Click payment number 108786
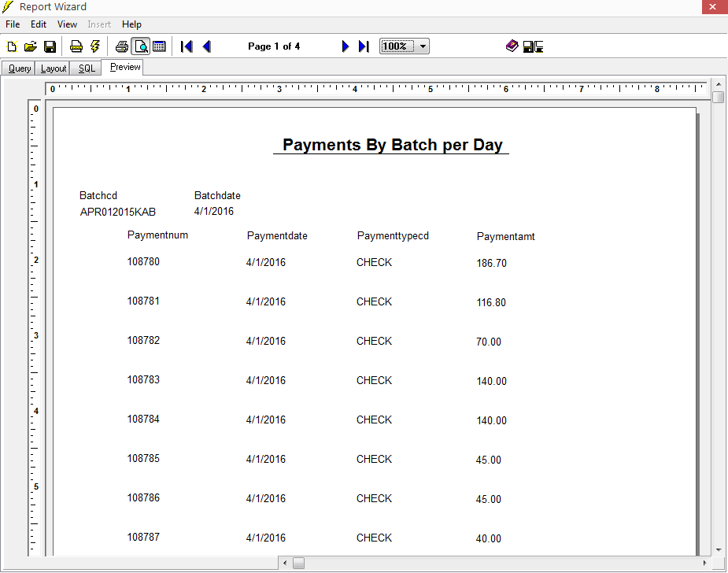The width and height of the screenshot is (728, 573). 143,497
